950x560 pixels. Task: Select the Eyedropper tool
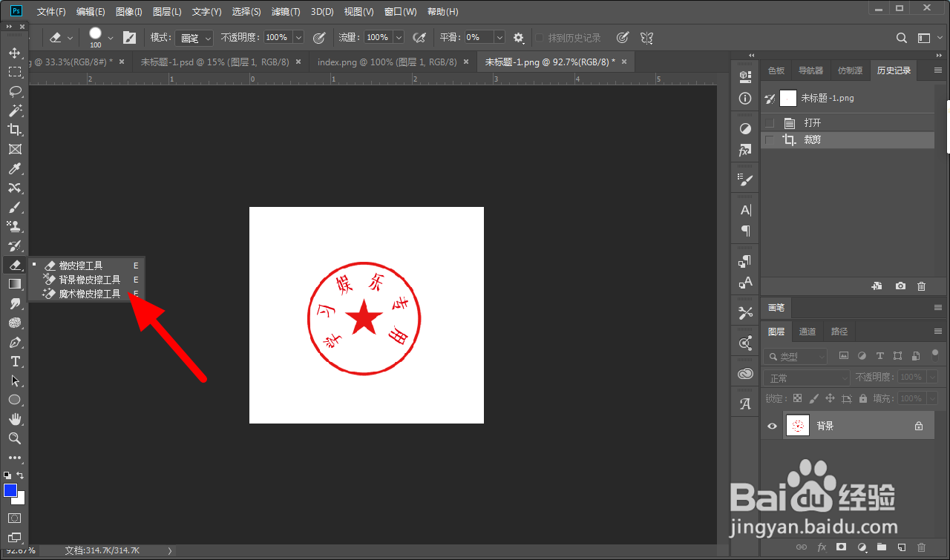point(14,169)
